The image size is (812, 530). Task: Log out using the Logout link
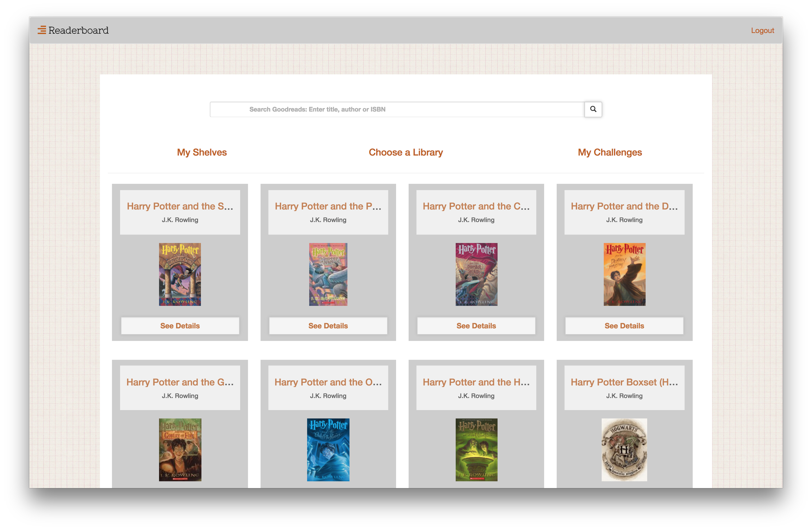pyautogui.click(x=762, y=30)
